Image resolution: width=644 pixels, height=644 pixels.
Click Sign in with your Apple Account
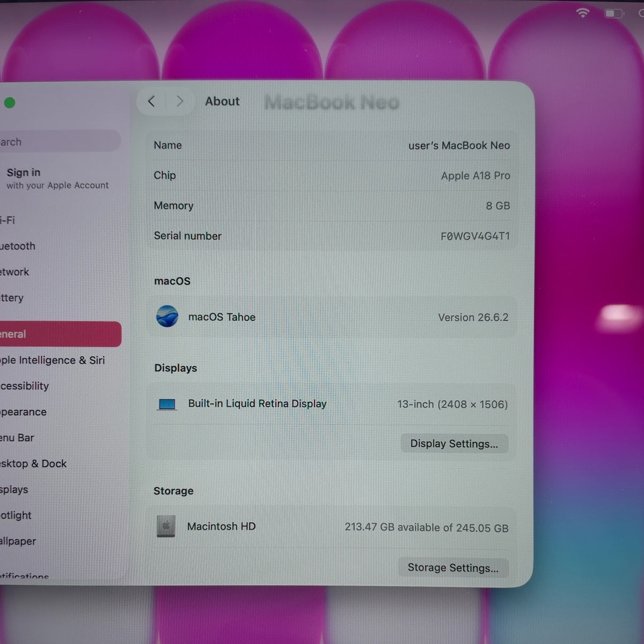tap(57, 178)
